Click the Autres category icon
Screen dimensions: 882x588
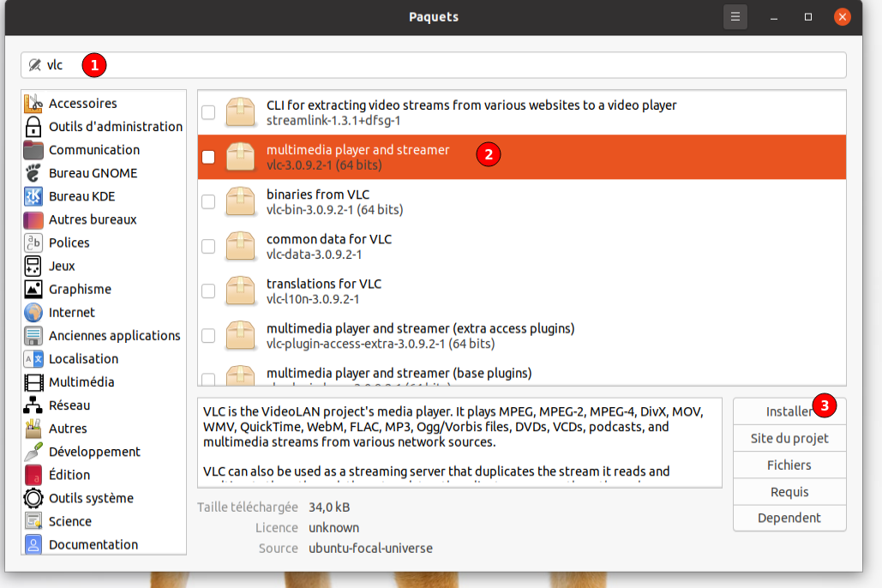33,429
